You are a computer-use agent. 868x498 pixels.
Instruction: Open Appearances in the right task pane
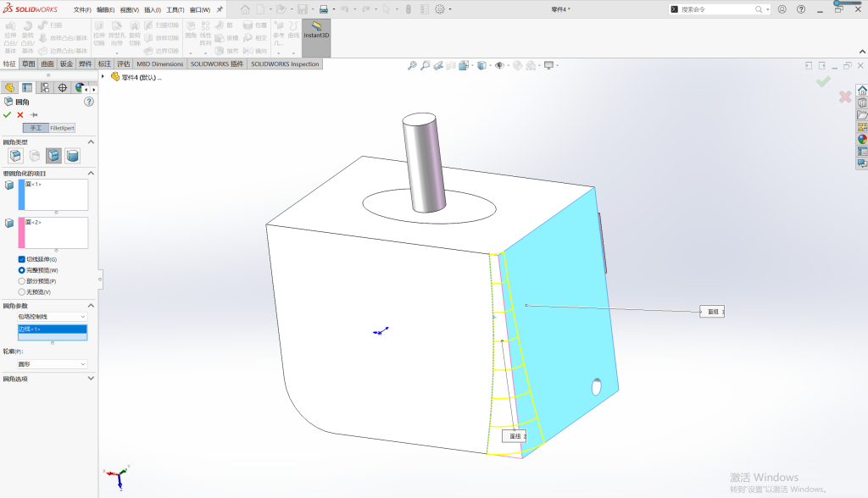(862, 139)
